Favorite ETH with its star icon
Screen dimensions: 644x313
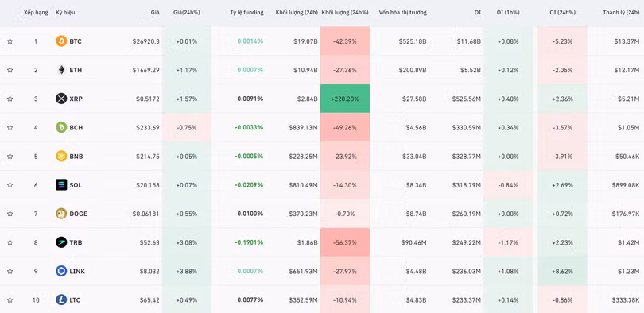point(10,70)
